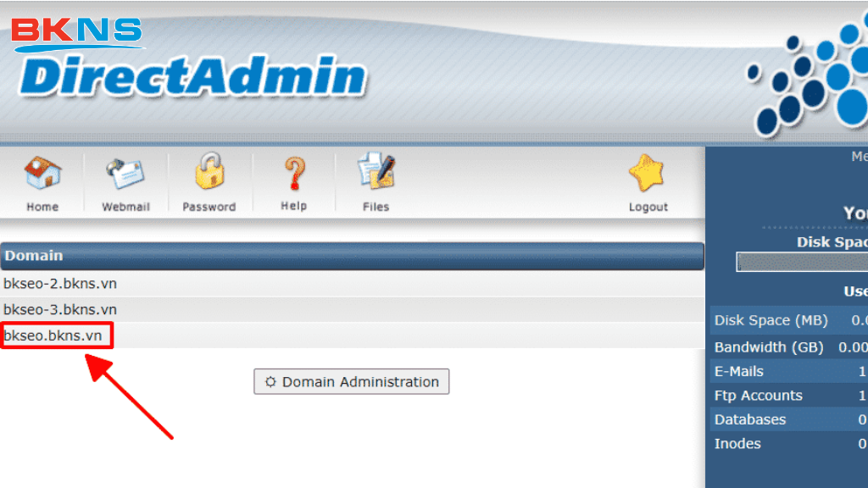The width and height of the screenshot is (868, 488).
Task: Select domain bkseo-2.bkns.vn
Action: pyautogui.click(x=60, y=284)
